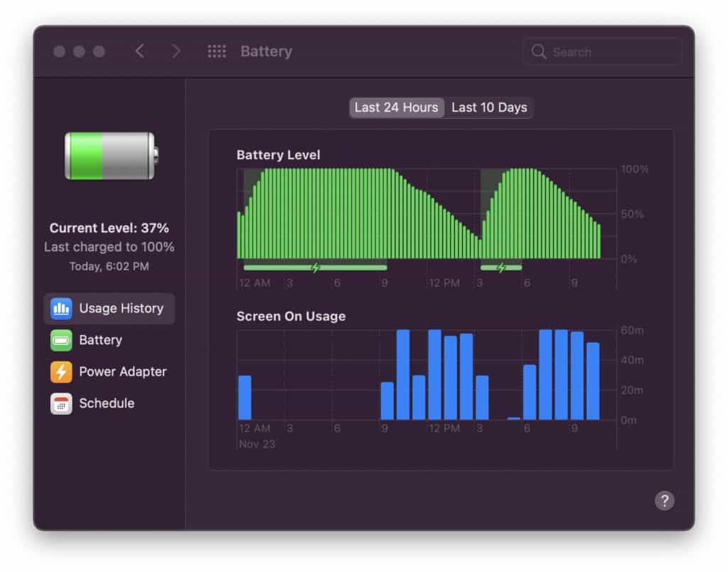Click the Nov 23 date label

pos(257,443)
